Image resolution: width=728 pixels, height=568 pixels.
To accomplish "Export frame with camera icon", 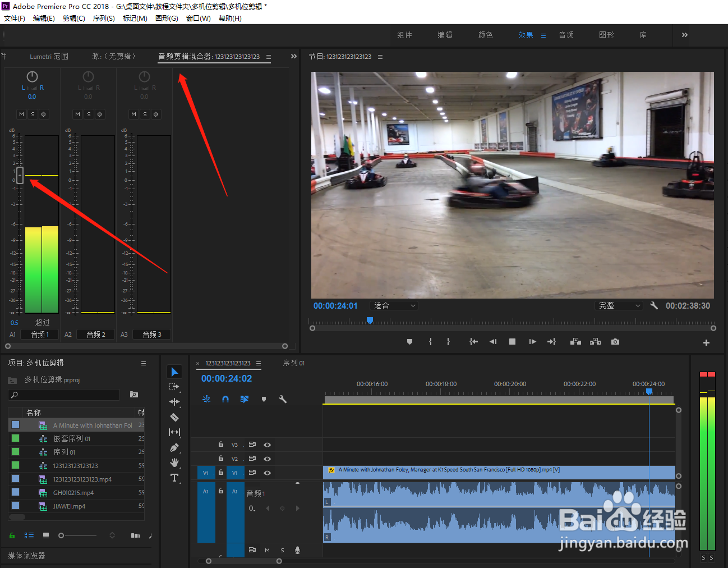I will point(615,342).
